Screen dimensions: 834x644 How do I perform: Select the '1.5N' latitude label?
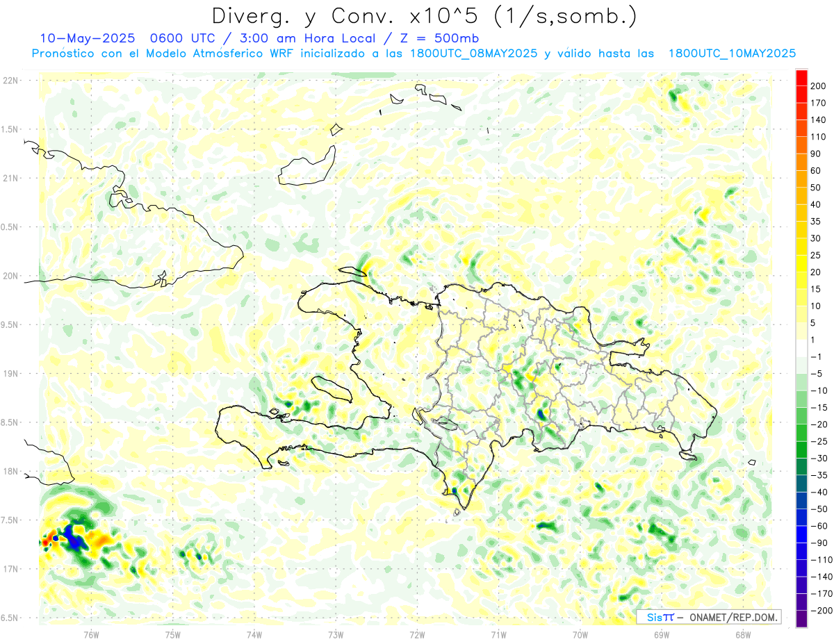tap(9, 129)
